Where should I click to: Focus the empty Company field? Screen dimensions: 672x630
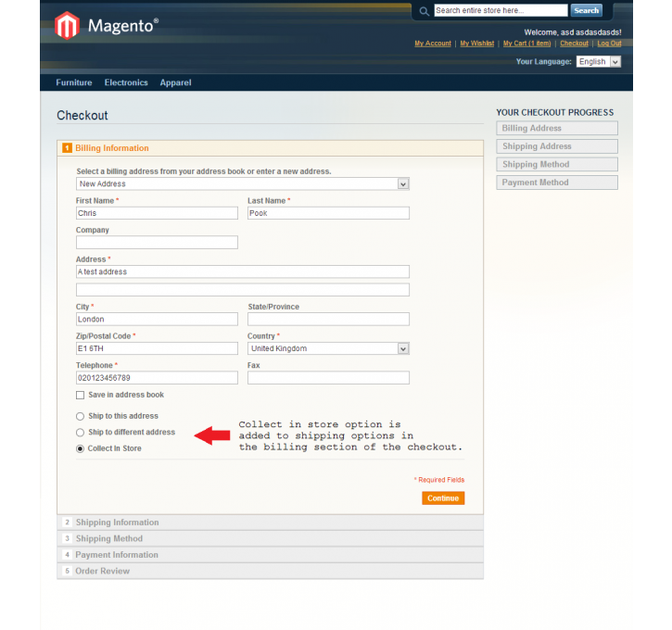[x=157, y=243]
